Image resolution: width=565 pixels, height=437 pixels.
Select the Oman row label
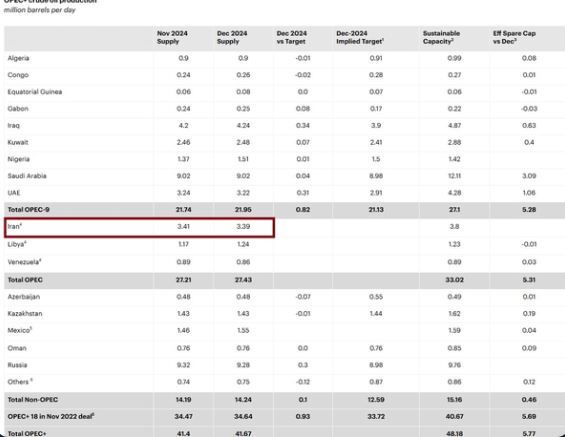click(17, 348)
